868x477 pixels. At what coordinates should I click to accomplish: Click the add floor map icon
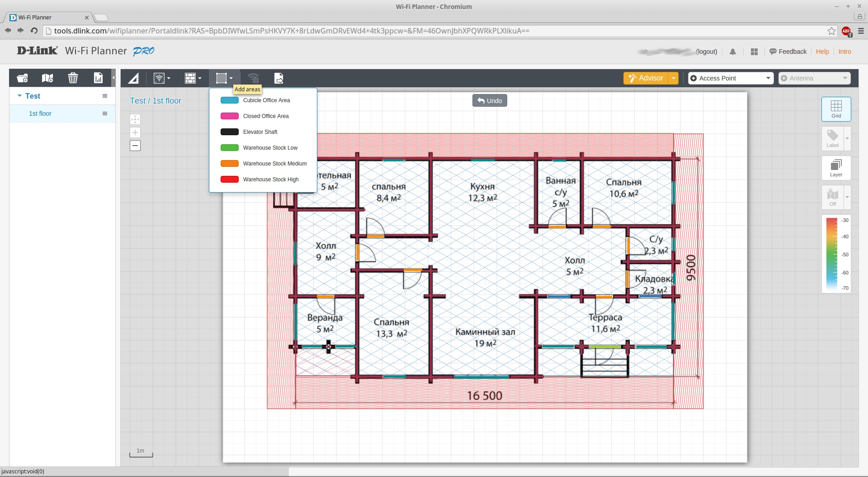click(x=47, y=78)
